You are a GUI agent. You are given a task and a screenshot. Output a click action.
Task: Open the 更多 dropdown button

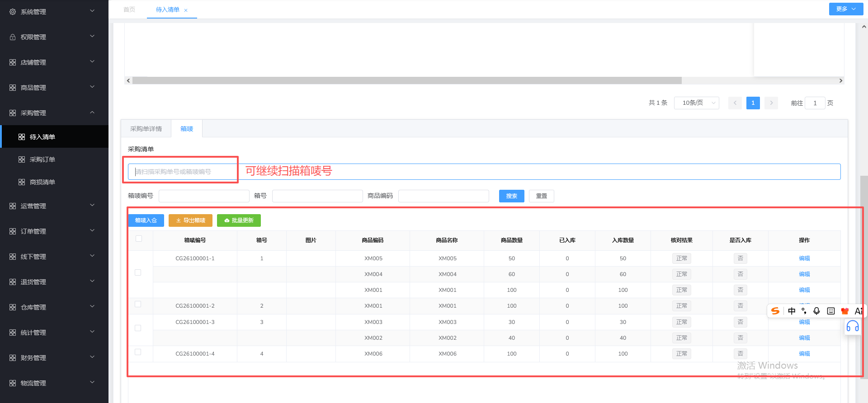[x=846, y=9]
